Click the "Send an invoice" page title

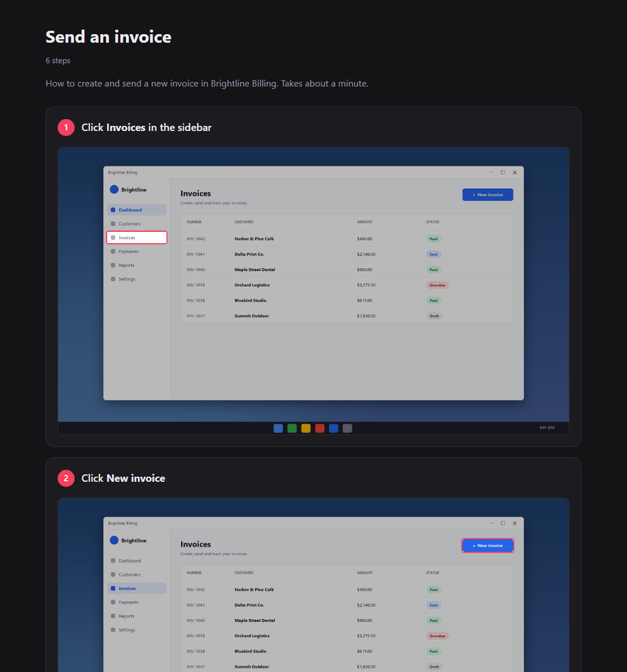109,37
